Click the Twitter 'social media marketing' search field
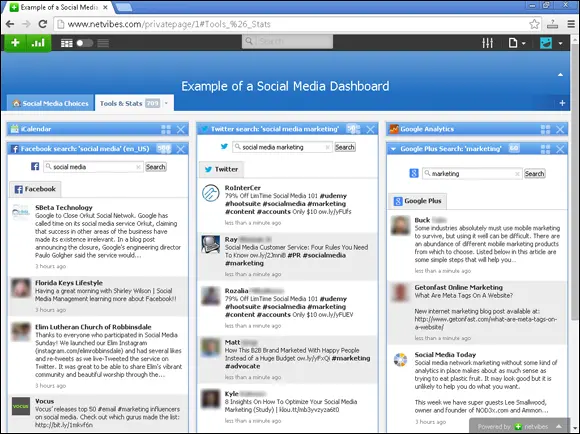 coord(282,147)
